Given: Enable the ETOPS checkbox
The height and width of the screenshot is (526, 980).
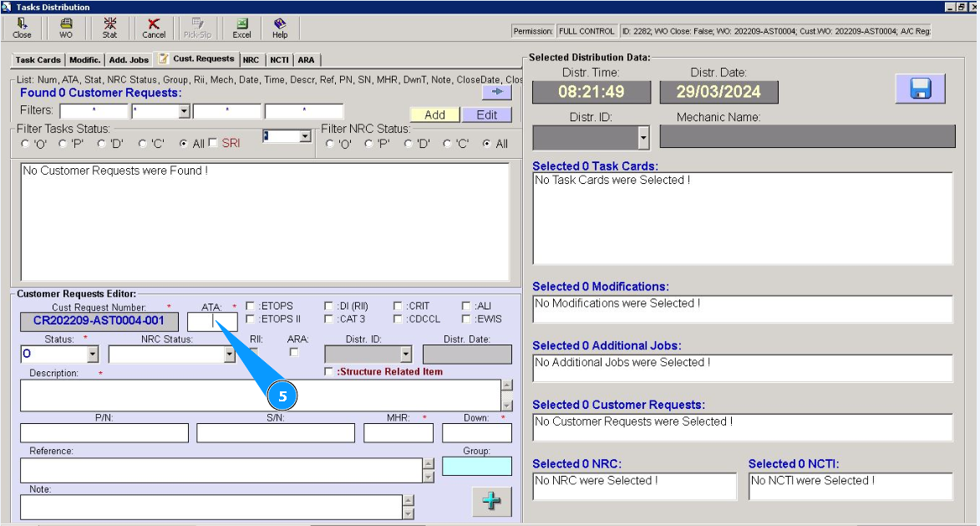Looking at the screenshot, I should pyautogui.click(x=251, y=306).
